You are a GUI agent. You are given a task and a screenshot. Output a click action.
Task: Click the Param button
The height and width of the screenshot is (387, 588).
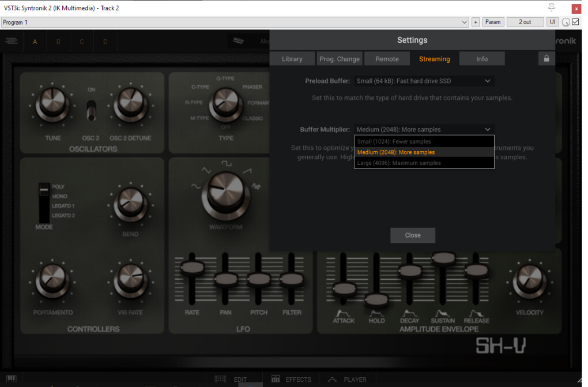click(493, 22)
